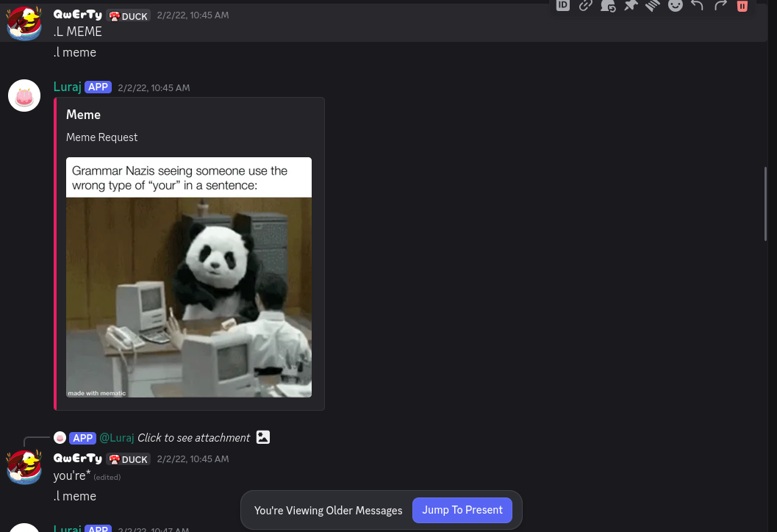Mark message as unread icon
Image resolution: width=777 pixels, height=532 pixels.
608,5
